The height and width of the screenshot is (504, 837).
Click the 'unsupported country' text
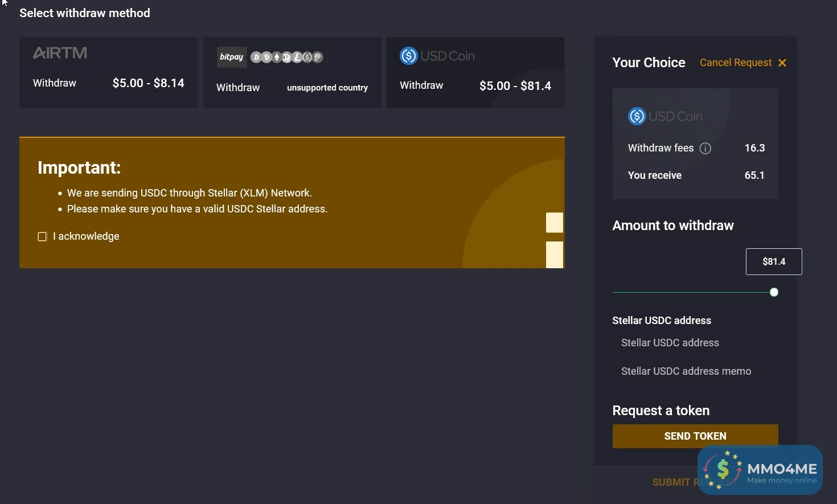click(327, 88)
